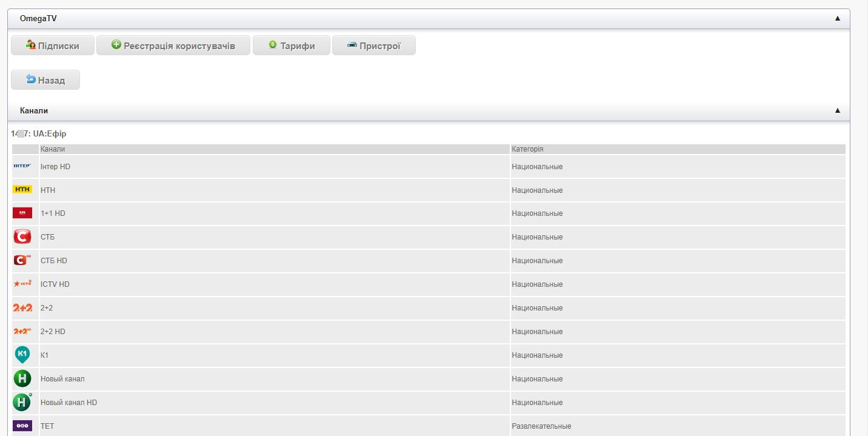868x436 pixels.
Task: Click the СТБ channel logo icon
Action: (x=22, y=237)
